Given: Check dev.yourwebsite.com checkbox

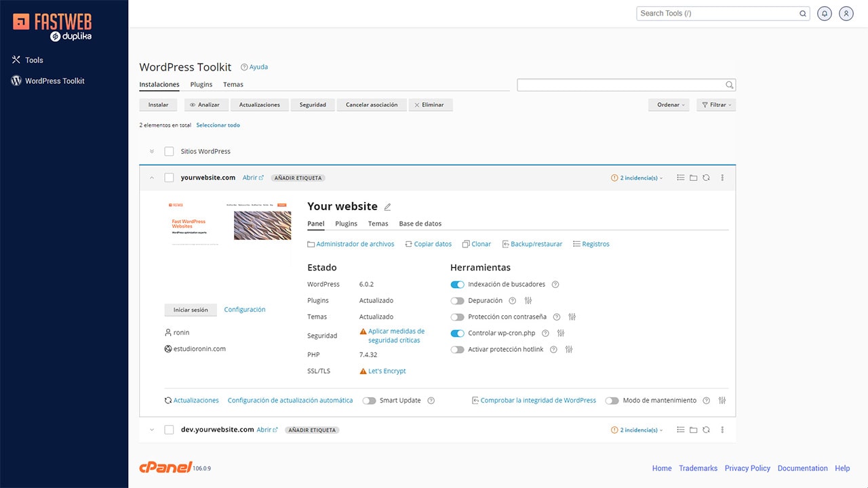Looking at the screenshot, I should click(x=169, y=430).
